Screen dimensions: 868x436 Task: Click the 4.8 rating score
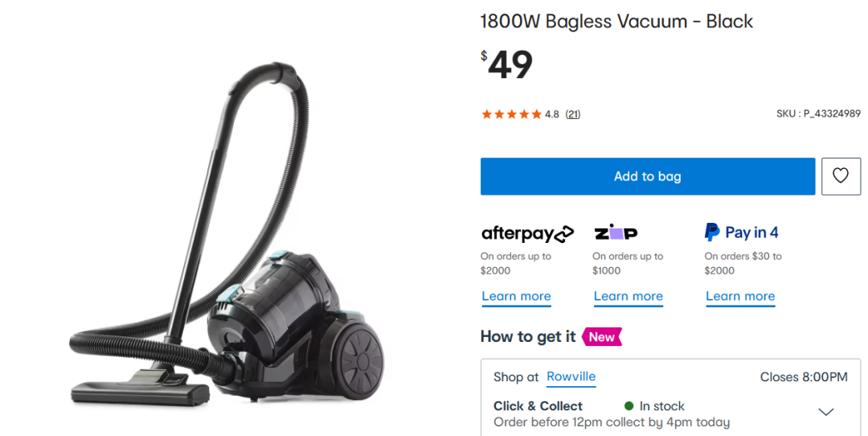point(552,114)
